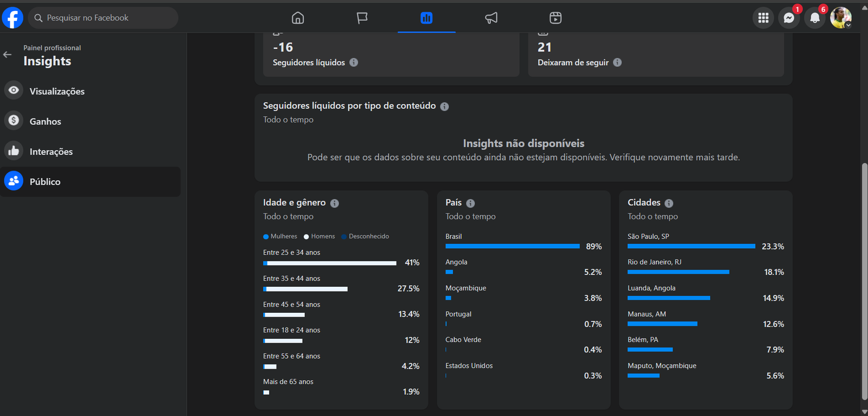Select the Público sidebar item
Viewport: 868px width, 416px height.
click(x=45, y=182)
